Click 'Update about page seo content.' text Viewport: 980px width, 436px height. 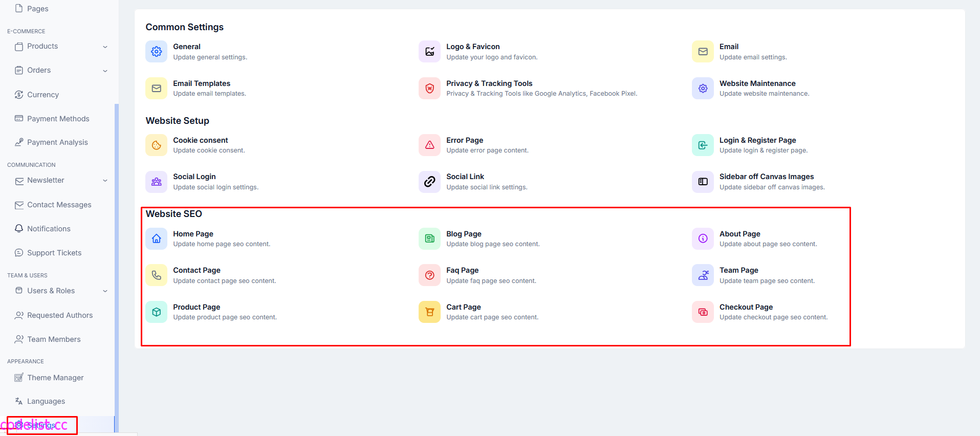pos(768,244)
